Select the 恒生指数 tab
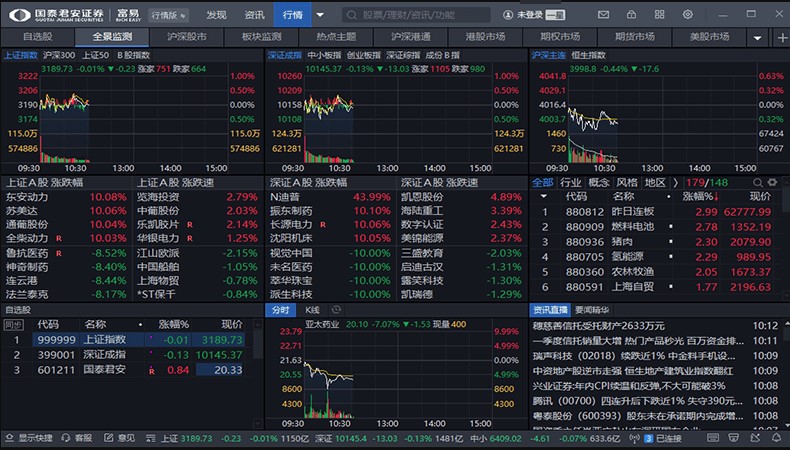790x450 pixels. pos(588,55)
